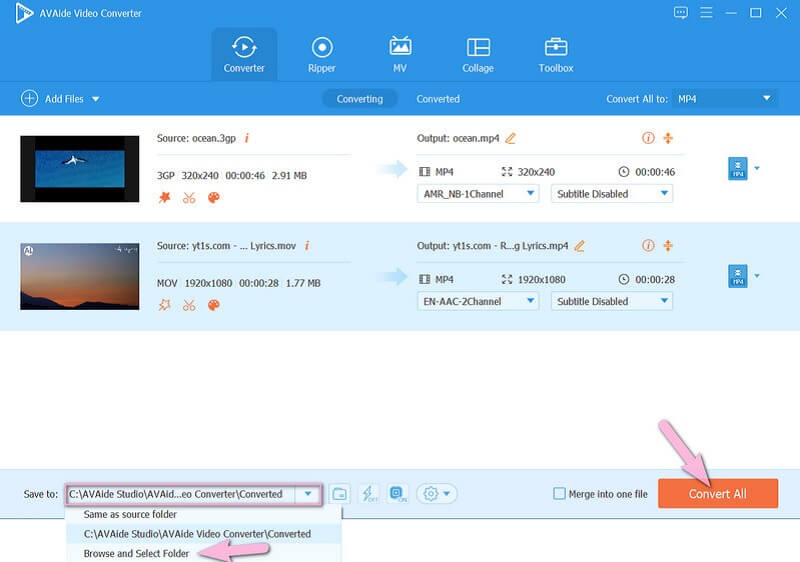The image size is (800, 562).
Task: Click the compress icon for Lyrics.mp4
Action: point(668,245)
